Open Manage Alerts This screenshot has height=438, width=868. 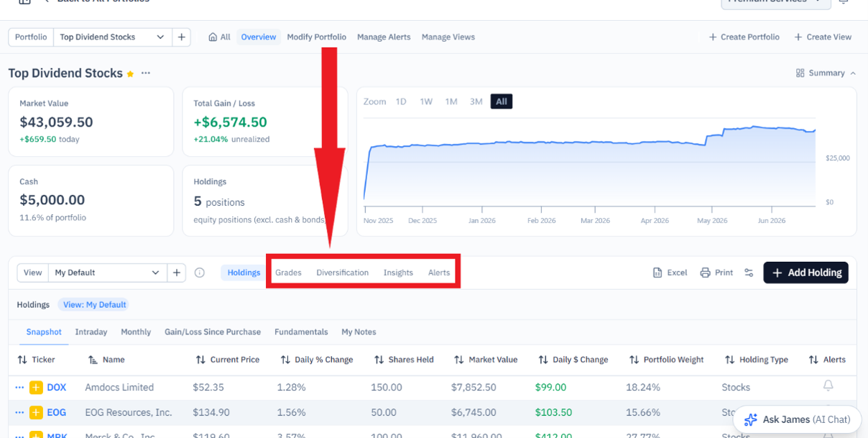click(x=384, y=37)
